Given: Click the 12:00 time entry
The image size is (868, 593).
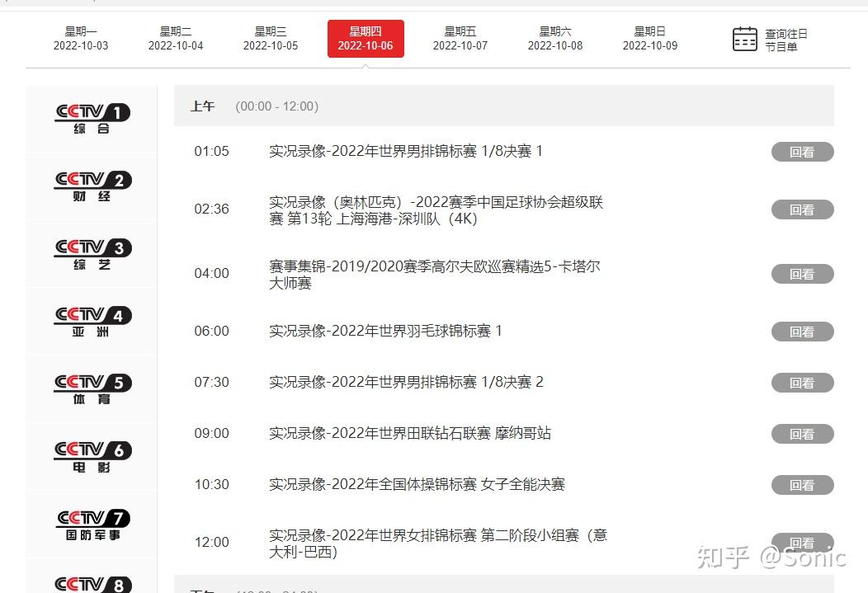Looking at the screenshot, I should click(x=211, y=542).
